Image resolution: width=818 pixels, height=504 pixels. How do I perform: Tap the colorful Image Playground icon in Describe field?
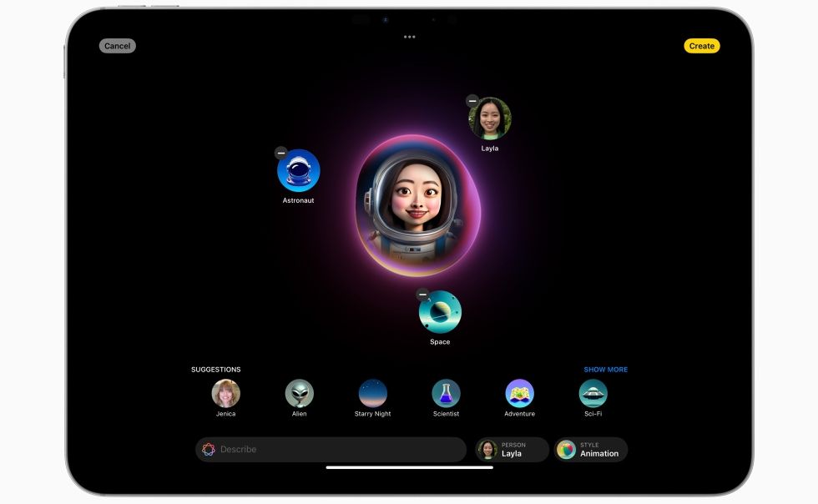click(x=209, y=449)
